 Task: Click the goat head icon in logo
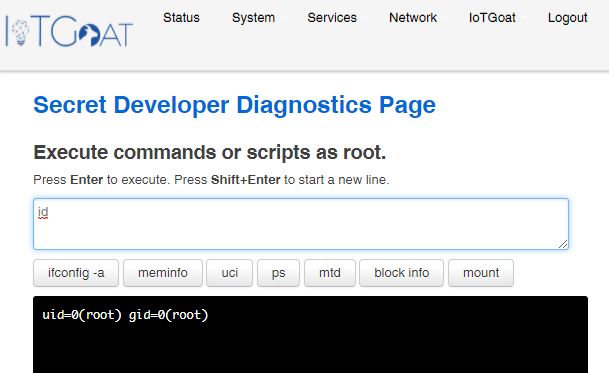tap(89, 35)
